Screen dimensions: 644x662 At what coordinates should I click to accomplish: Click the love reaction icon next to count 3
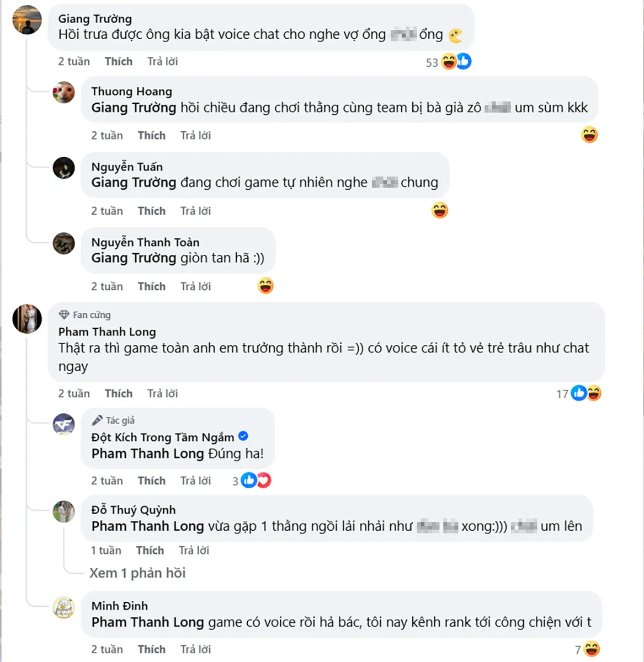click(x=263, y=481)
